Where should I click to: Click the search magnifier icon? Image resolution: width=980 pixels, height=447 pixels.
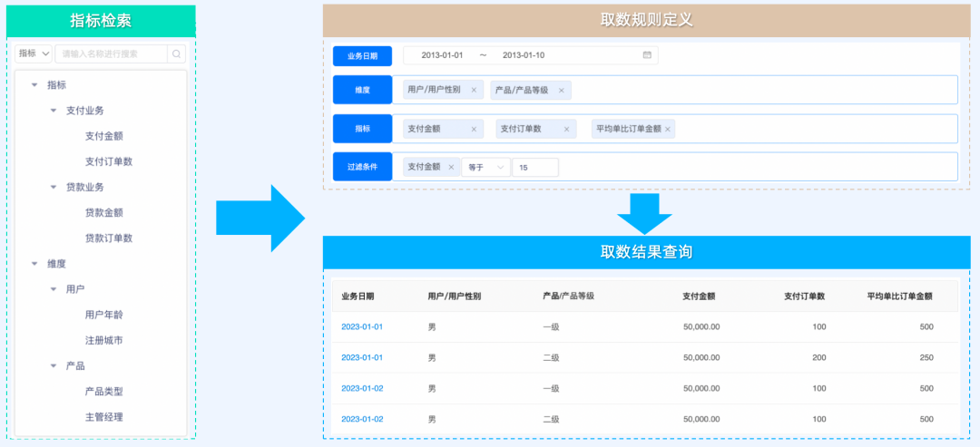coord(177,53)
